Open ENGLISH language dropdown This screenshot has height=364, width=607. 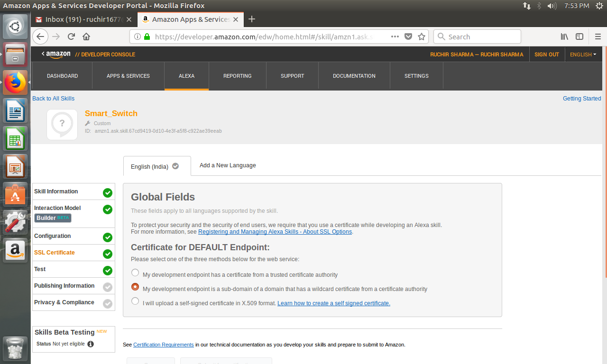click(583, 55)
